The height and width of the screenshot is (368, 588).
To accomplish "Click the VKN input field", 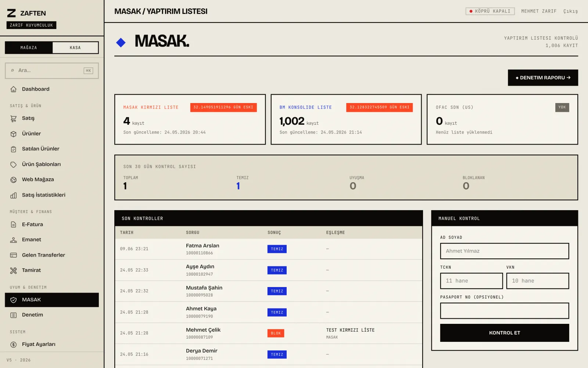I will point(538,281).
